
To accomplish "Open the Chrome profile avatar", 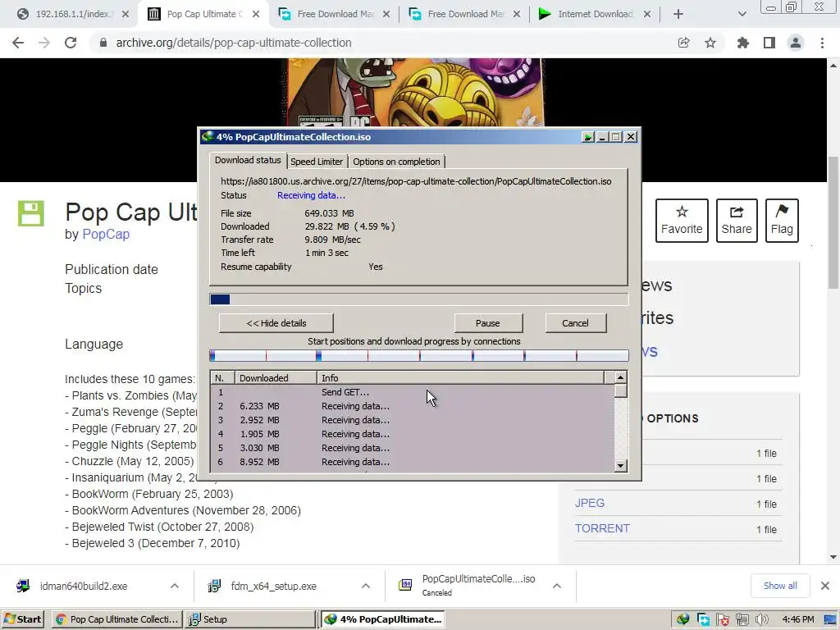I will tap(796, 43).
